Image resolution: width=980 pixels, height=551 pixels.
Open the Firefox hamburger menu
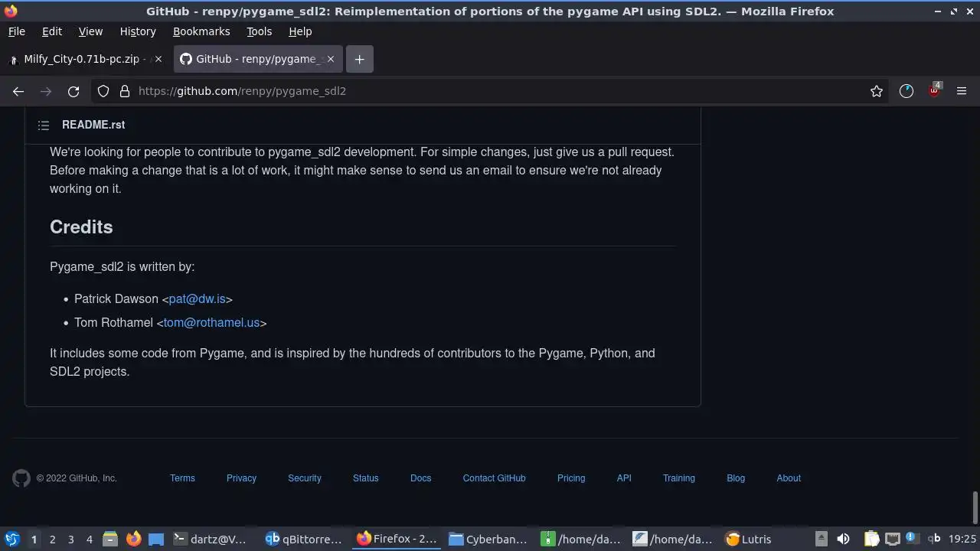coord(962,91)
